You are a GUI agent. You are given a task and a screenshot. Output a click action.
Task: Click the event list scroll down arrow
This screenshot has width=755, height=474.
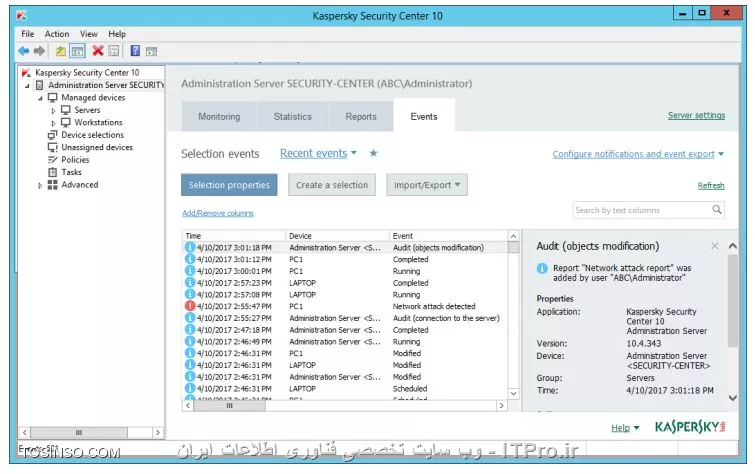513,394
